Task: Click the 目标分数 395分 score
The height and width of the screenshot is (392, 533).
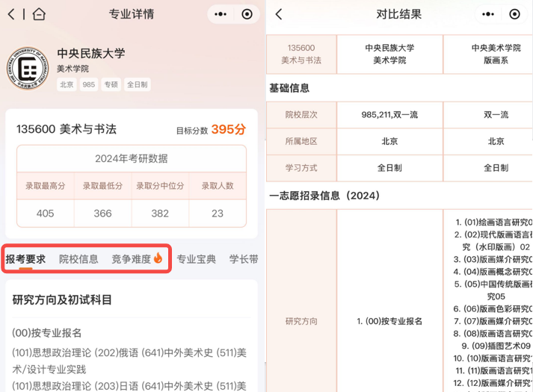Action: tap(228, 129)
